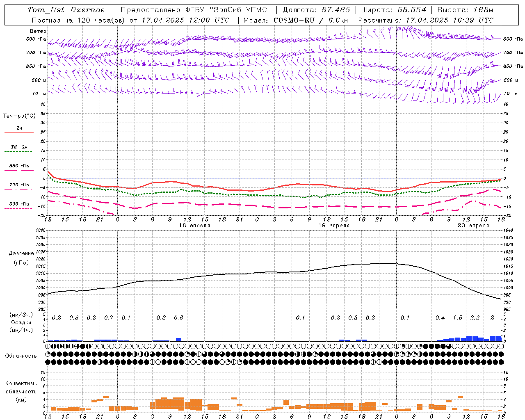This screenshot has height=420, width=525.
Task: Click 'Рассчитано: 17.04.2025 16:39 UTC' timestamp
Action: click(426, 20)
